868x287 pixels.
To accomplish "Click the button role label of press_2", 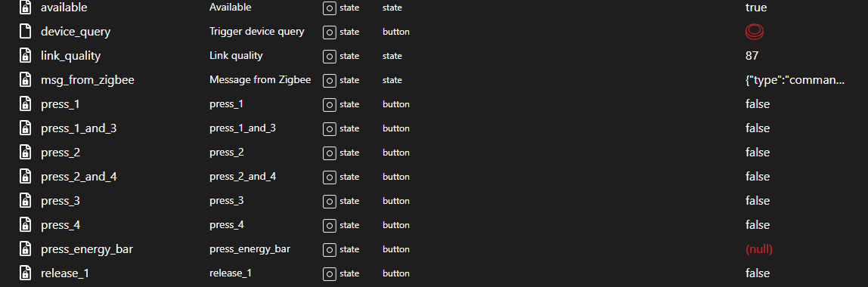I will click(x=395, y=153).
